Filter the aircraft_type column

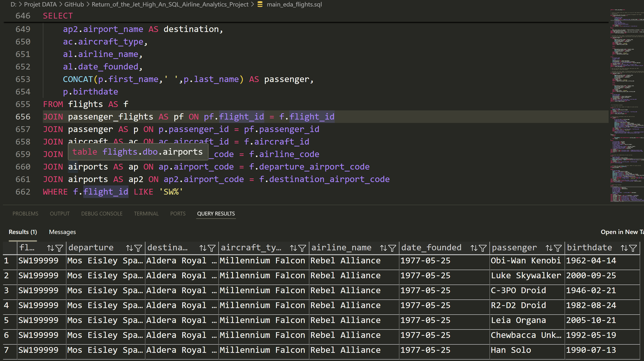[302, 248]
